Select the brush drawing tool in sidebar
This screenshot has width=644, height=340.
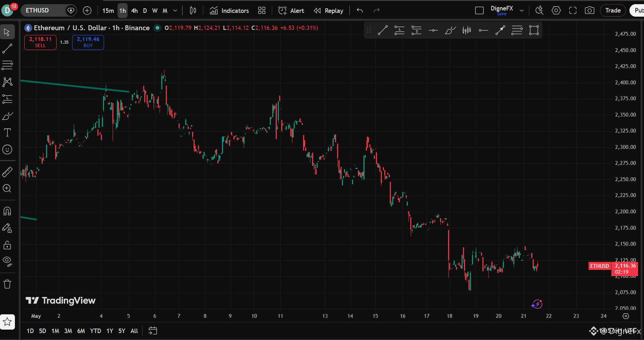(x=7, y=116)
